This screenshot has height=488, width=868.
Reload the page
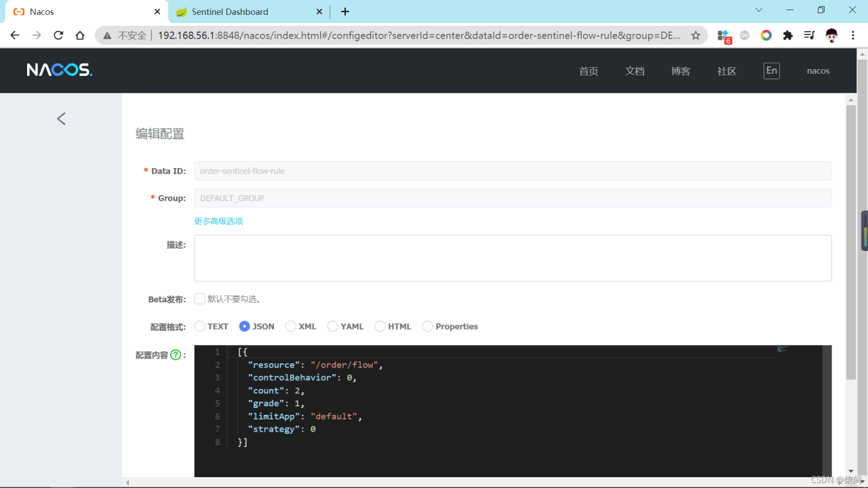(58, 35)
